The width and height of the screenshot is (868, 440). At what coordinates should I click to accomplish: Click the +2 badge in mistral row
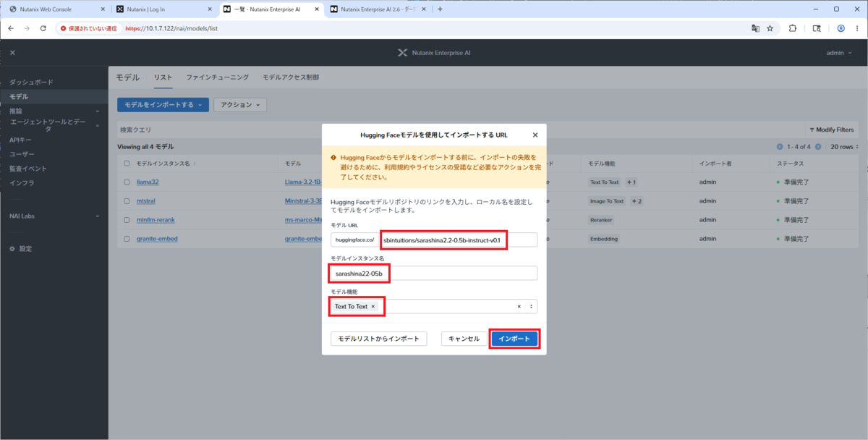tap(635, 201)
